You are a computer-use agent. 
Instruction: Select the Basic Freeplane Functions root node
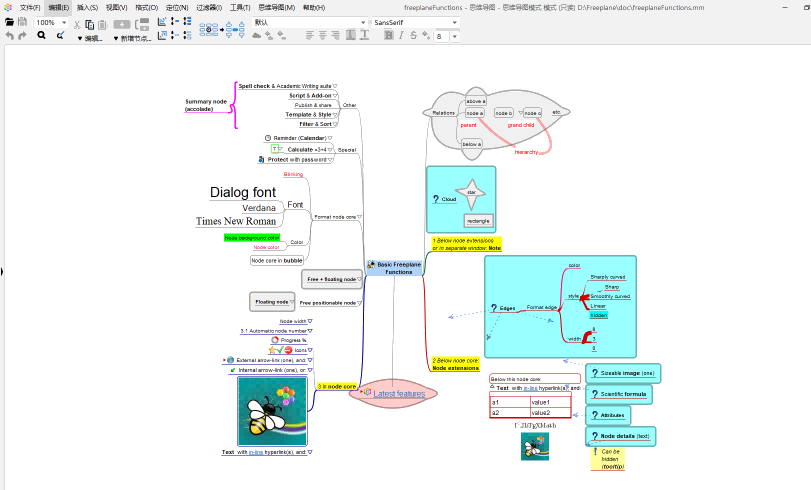394,268
